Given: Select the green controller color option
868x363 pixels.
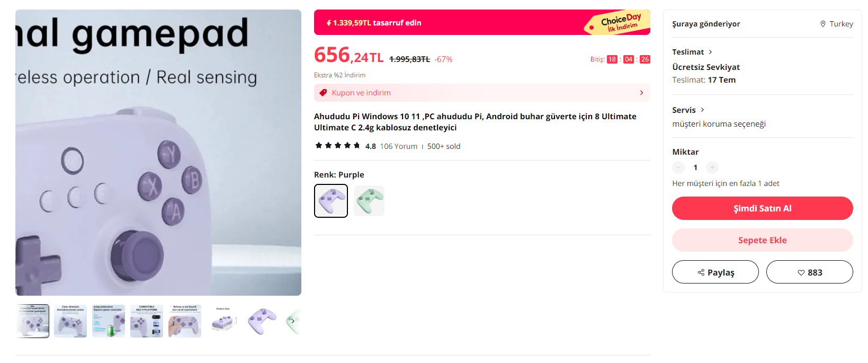Looking at the screenshot, I should point(369,201).
